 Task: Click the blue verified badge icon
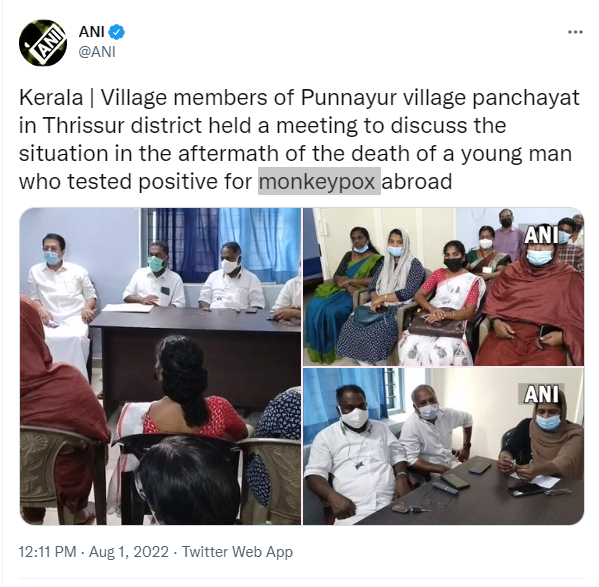tap(117, 32)
